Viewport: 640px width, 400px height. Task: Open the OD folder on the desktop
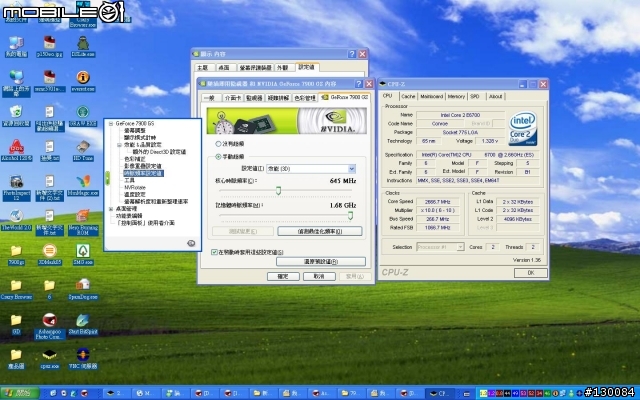(x=16, y=324)
